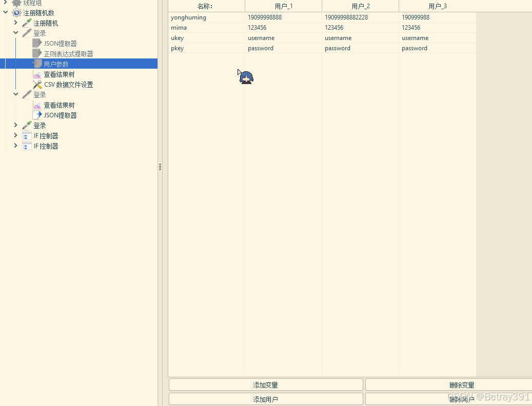Click the 19099998882228 value cell
This screenshot has height=406, width=532.
click(360, 17)
